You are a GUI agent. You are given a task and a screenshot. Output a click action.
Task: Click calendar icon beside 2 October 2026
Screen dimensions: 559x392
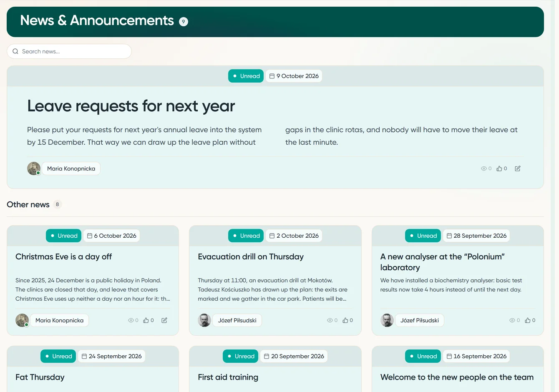click(x=272, y=236)
